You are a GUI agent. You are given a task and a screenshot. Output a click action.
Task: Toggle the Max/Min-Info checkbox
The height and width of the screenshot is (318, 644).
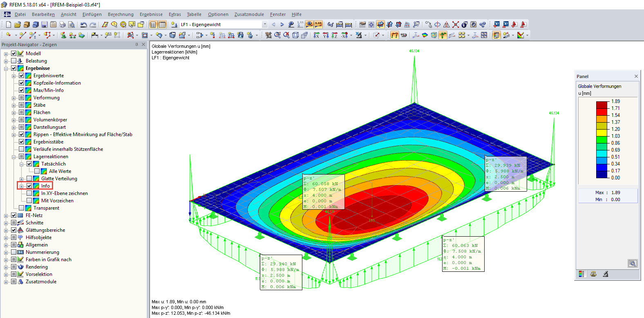(21, 90)
